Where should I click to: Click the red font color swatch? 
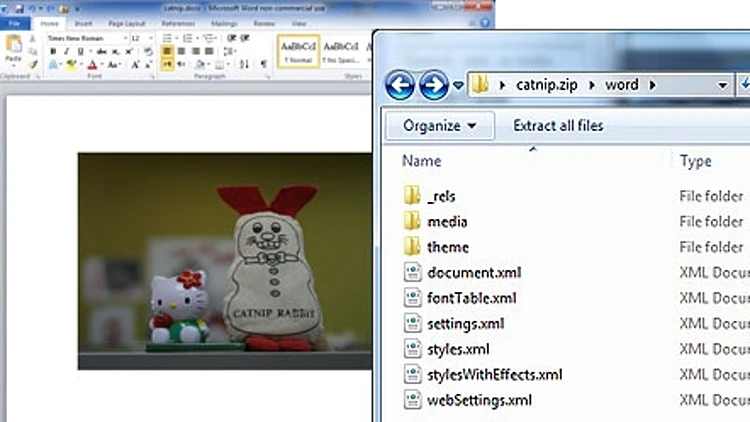coord(92,65)
